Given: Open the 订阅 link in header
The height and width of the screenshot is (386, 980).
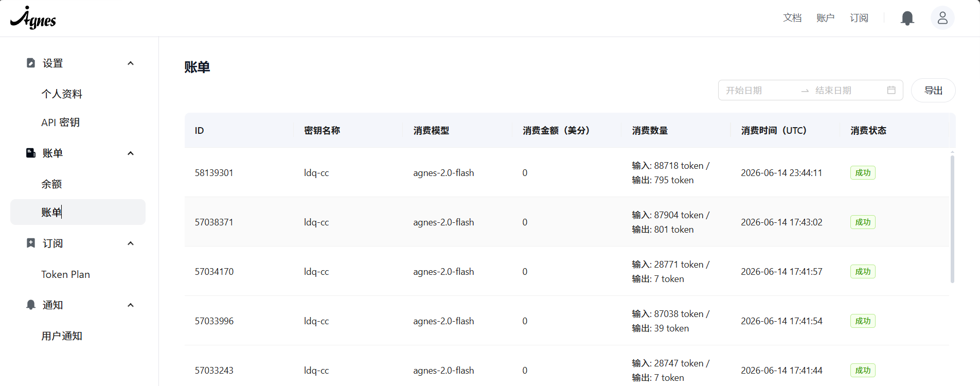Looking at the screenshot, I should click(859, 18).
